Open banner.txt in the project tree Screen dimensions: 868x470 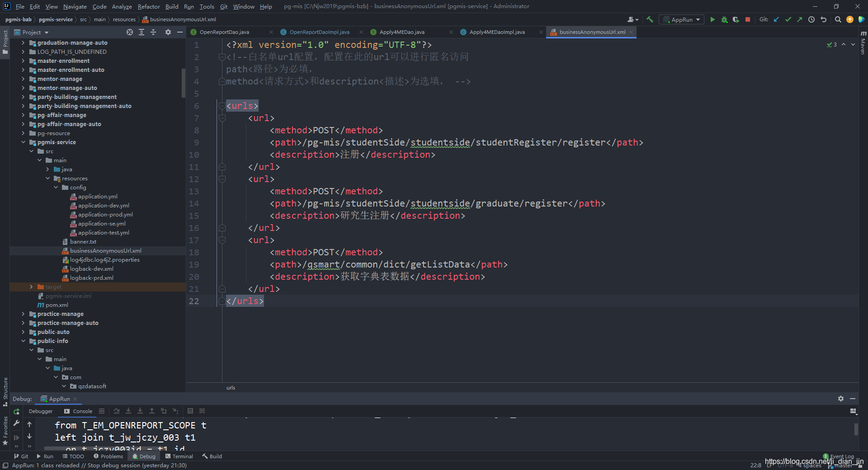pyautogui.click(x=83, y=242)
